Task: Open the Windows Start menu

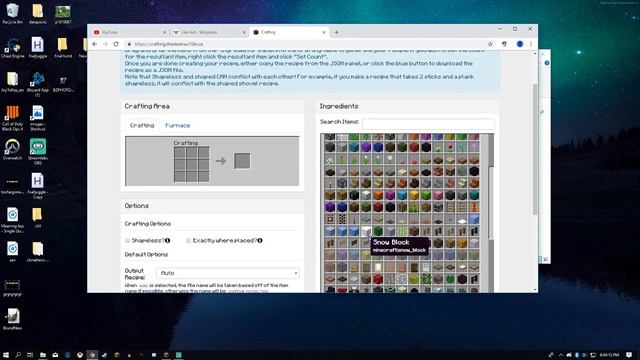Action: pyautogui.click(x=6, y=355)
